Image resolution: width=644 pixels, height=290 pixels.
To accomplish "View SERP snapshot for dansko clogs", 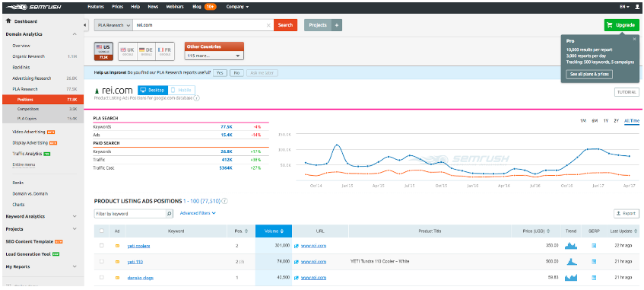I will point(593,278).
